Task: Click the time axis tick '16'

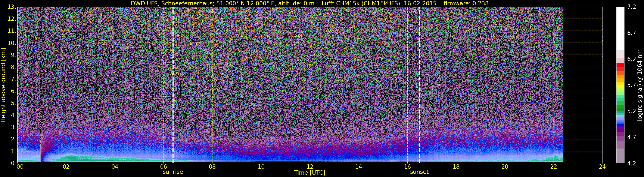Action: 407,167
